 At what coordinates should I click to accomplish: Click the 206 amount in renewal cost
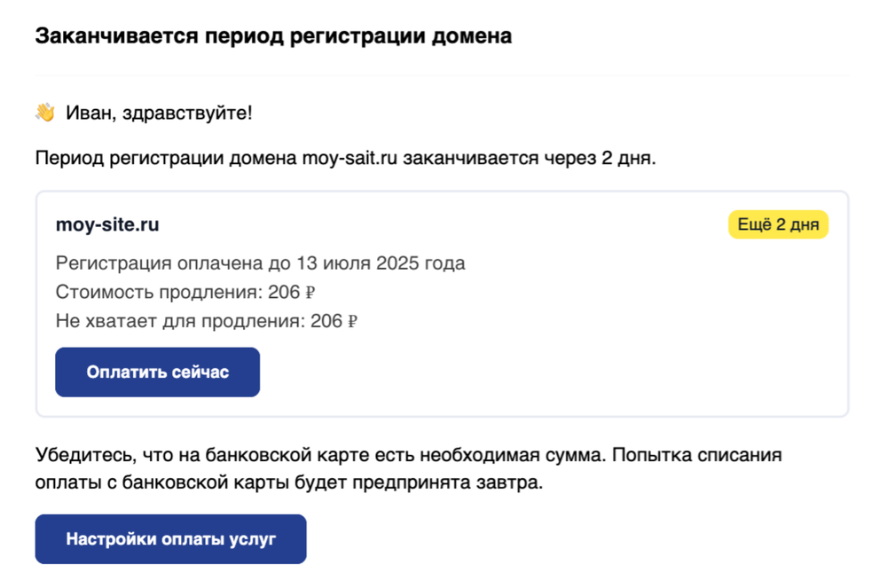click(x=283, y=292)
